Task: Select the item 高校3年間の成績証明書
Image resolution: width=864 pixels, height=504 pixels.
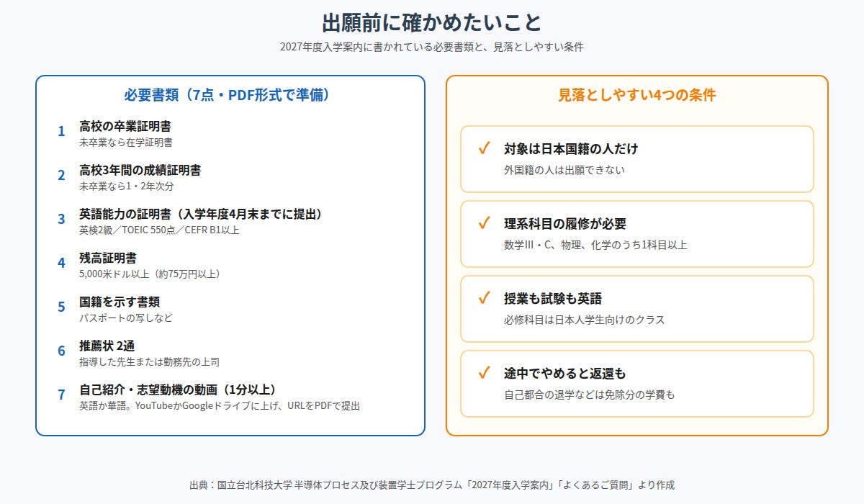Action: click(140, 170)
